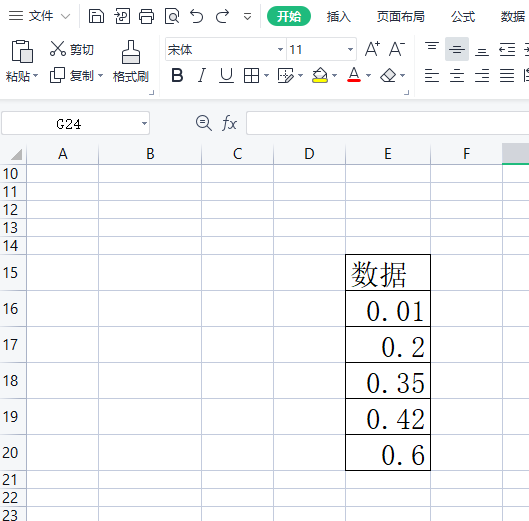The width and height of the screenshot is (529, 521).
Task: Open the 文件 (File) menu
Action: click(40, 16)
